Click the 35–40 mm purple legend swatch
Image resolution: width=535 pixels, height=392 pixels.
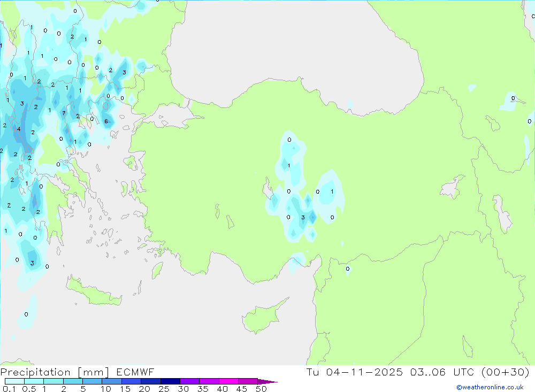point(209,381)
